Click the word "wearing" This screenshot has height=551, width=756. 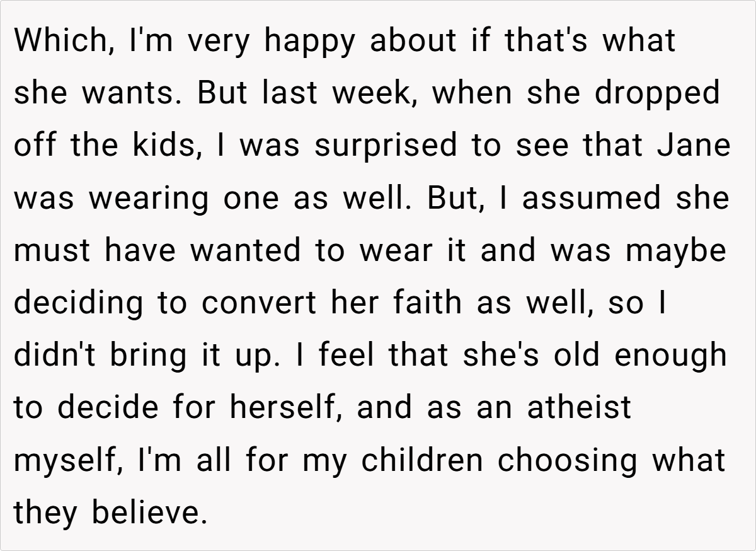[148, 199]
